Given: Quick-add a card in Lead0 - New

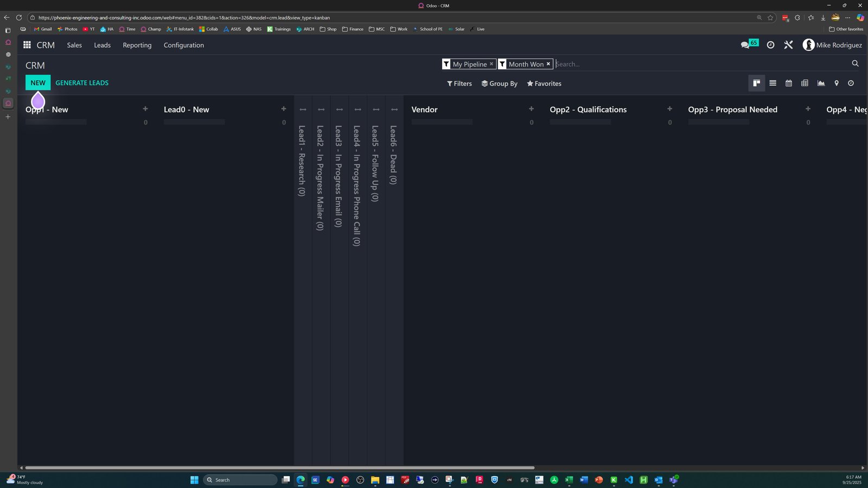Looking at the screenshot, I should point(283,109).
